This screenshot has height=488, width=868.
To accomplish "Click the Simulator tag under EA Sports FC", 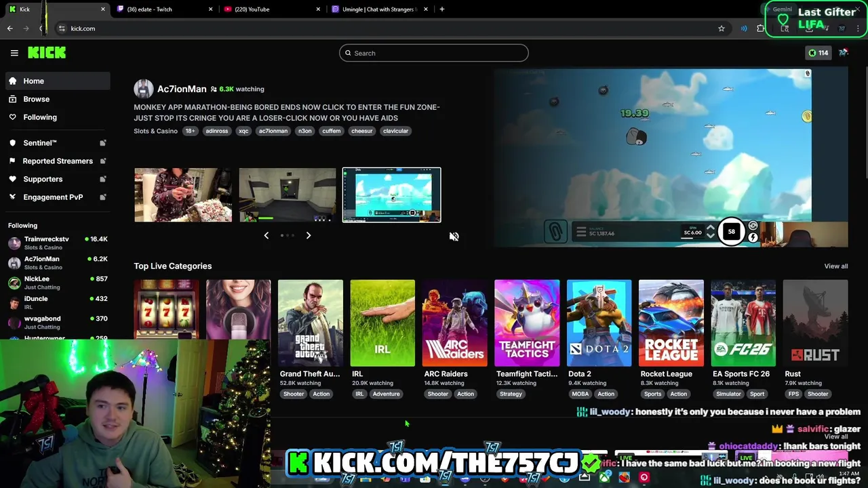I will point(728,394).
